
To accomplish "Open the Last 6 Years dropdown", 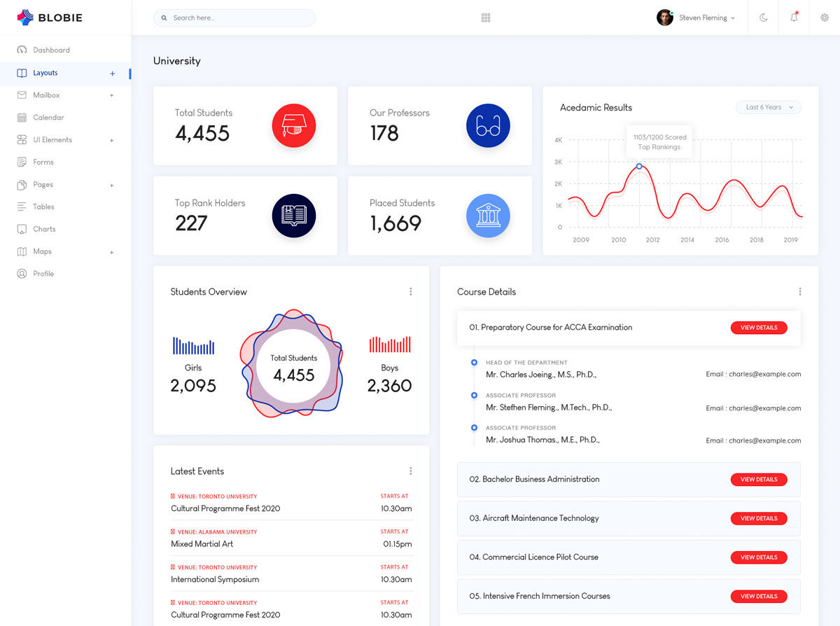I will pos(768,107).
